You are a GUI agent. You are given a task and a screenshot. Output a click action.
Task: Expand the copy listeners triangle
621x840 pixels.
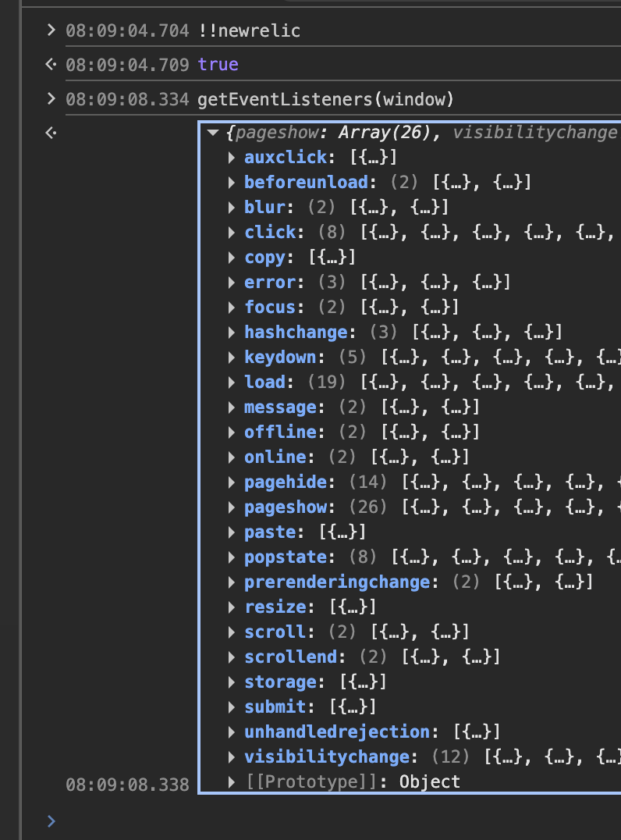231,257
